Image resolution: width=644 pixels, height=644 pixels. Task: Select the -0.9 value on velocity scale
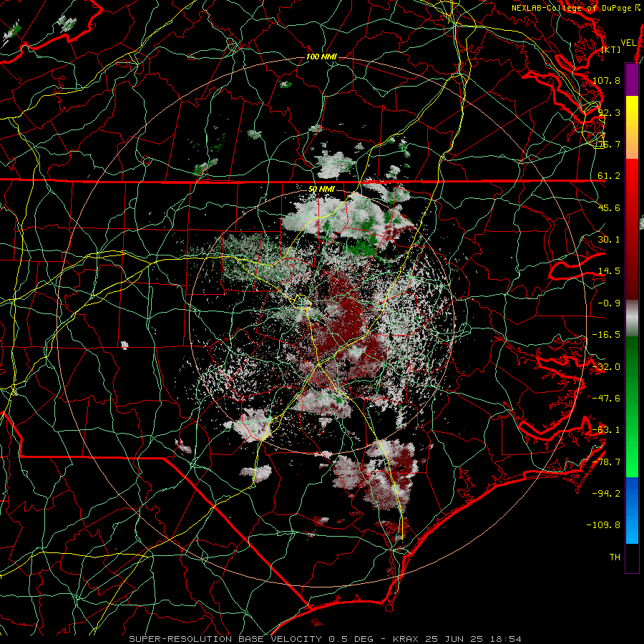609,303
